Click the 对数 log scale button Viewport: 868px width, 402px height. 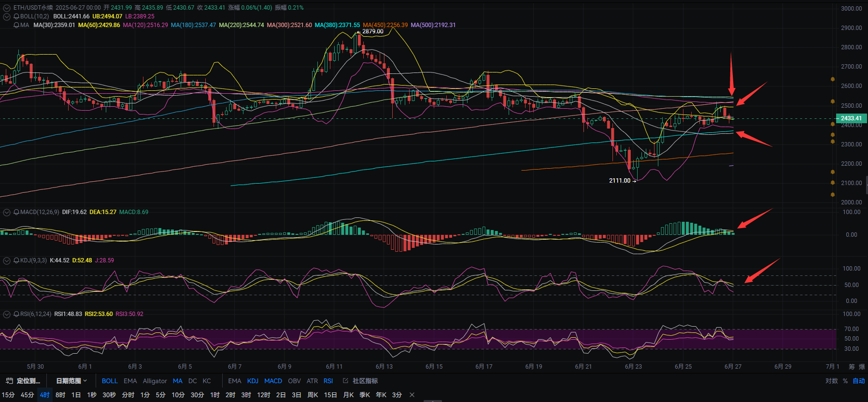coord(831,381)
